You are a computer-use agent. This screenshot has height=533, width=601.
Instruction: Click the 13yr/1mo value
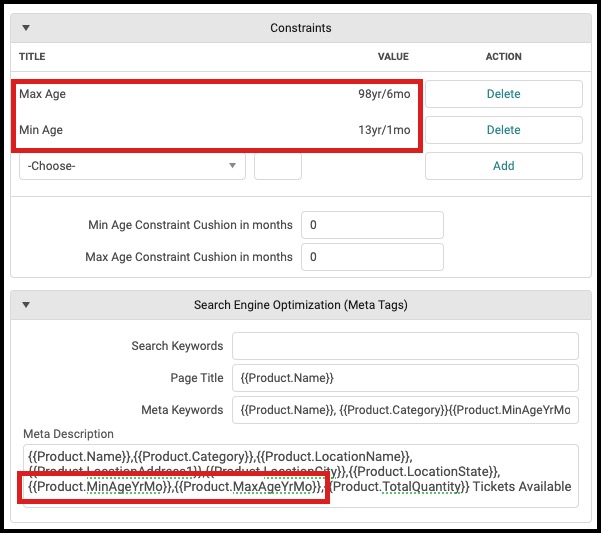384,130
